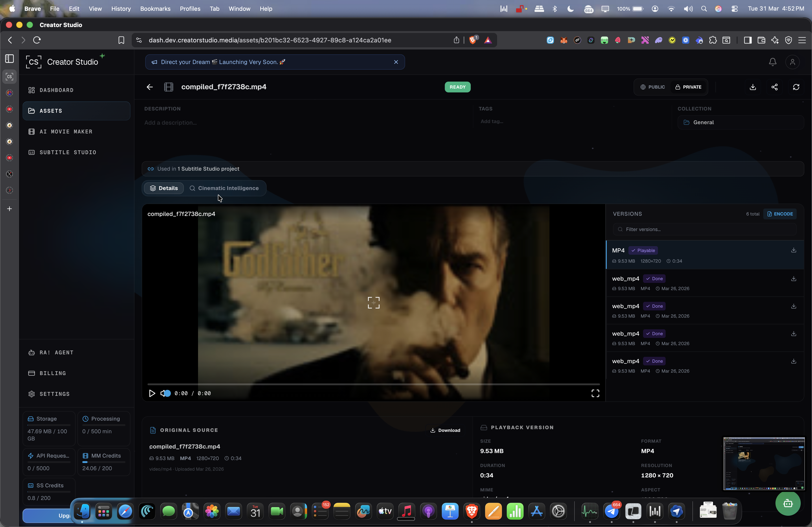Open RA! Agent in the sidebar

click(76, 353)
